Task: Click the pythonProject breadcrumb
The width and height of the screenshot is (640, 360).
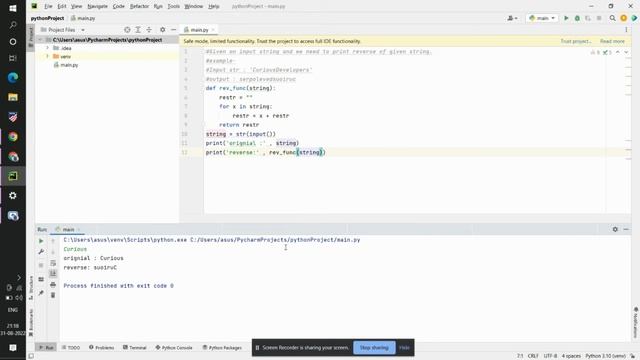Action: (x=47, y=18)
